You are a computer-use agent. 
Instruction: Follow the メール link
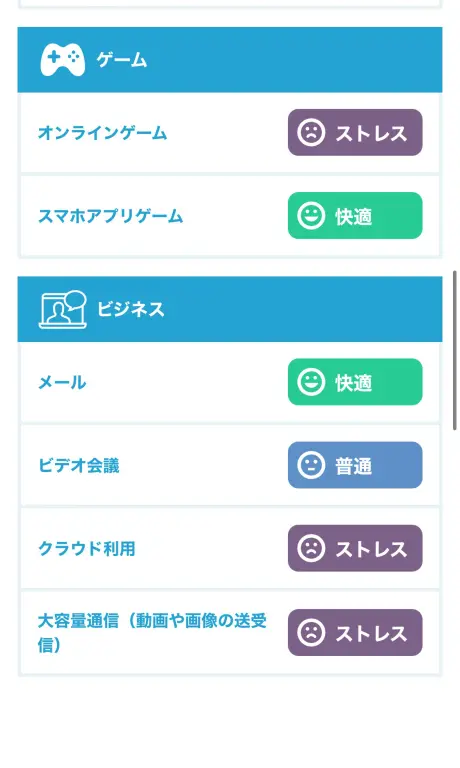click(x=62, y=382)
